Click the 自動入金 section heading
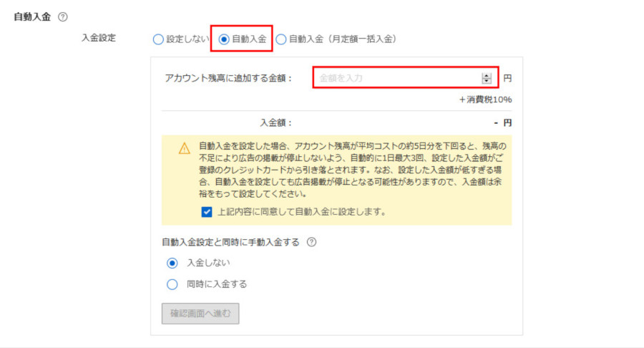The image size is (644, 348). click(32, 17)
